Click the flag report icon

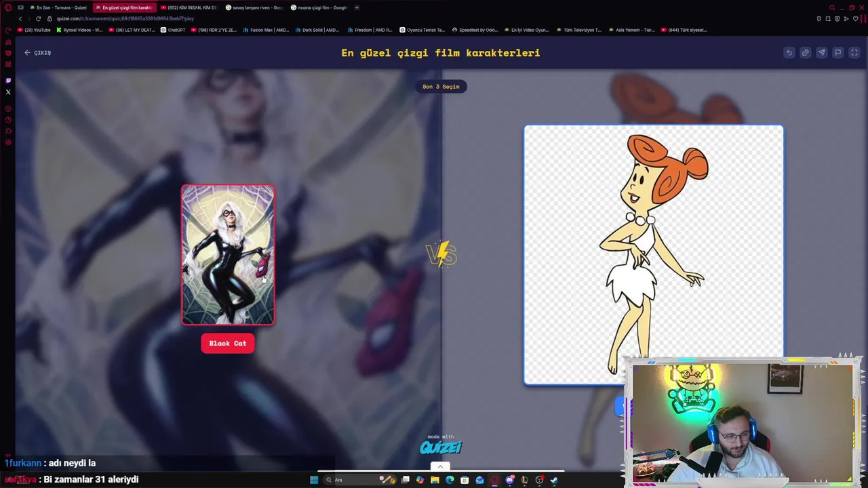pos(838,52)
